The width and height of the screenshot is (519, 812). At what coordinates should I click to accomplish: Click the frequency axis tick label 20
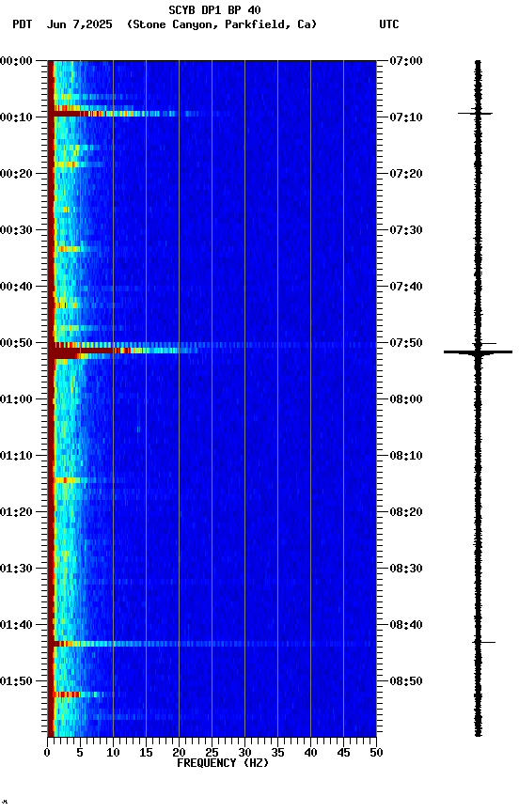pyautogui.click(x=179, y=753)
